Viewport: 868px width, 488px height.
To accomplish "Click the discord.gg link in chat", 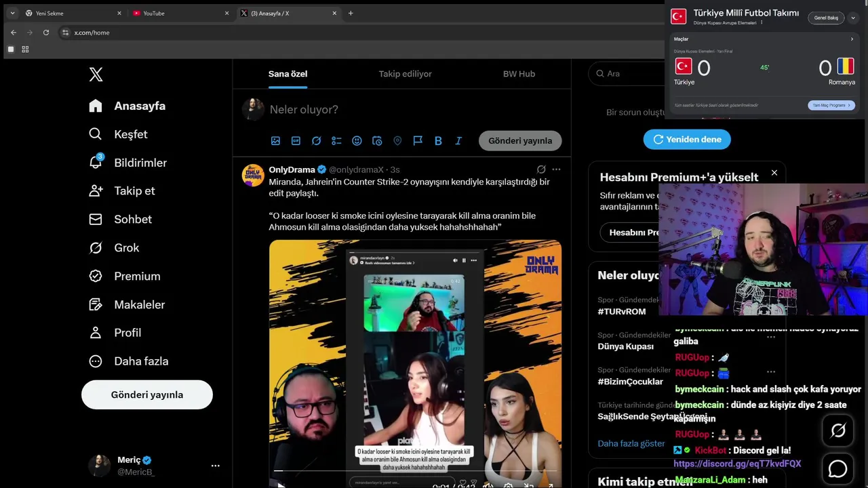I will coord(737,464).
